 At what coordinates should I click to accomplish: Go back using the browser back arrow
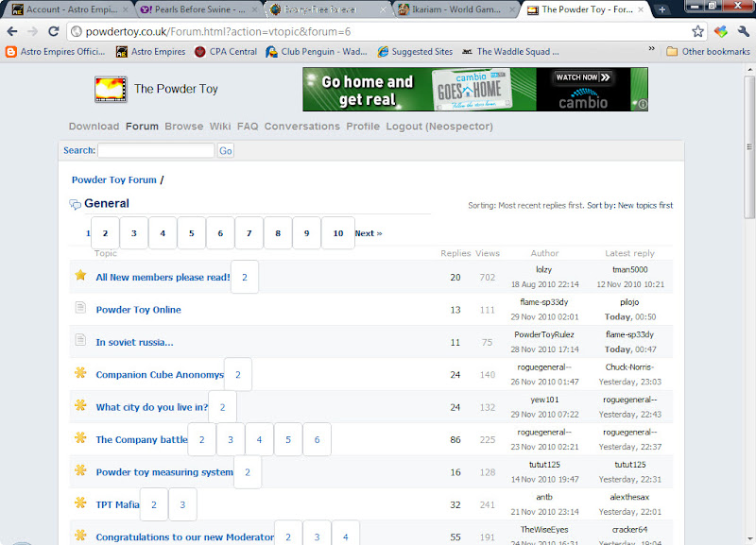[12, 32]
